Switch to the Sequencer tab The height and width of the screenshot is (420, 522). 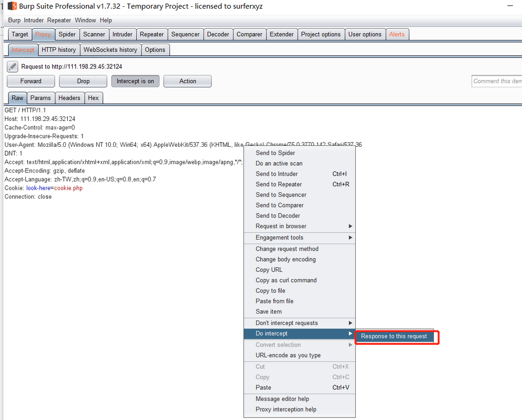pos(185,34)
